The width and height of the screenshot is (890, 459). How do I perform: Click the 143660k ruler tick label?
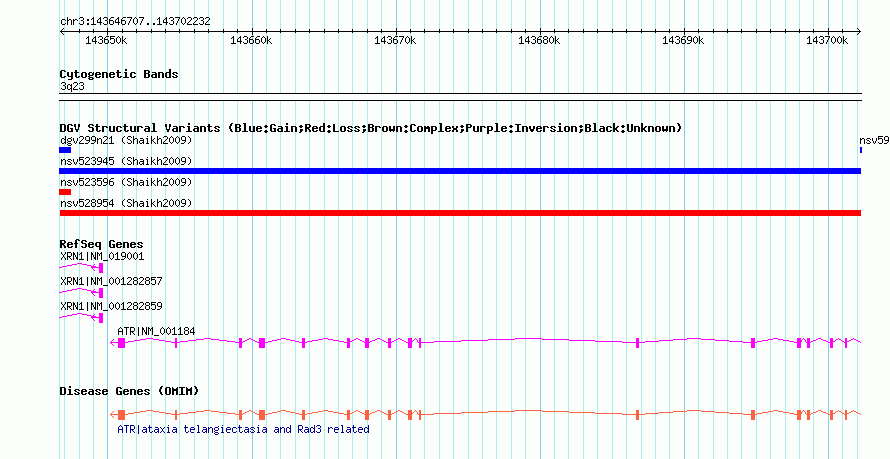coord(251,41)
